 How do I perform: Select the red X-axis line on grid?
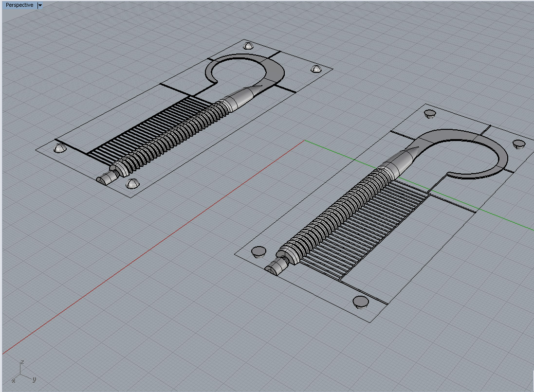(x=146, y=253)
